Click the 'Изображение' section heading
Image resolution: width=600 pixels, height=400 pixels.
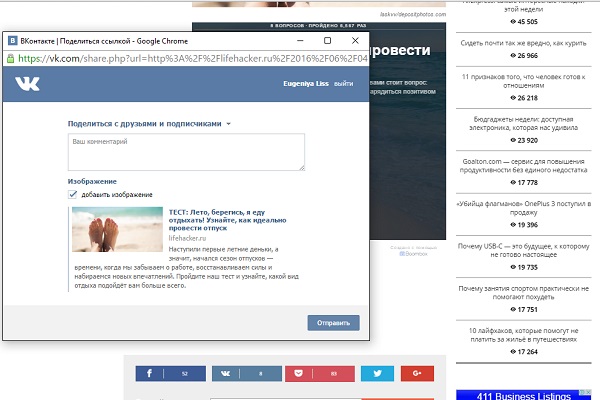click(x=92, y=181)
